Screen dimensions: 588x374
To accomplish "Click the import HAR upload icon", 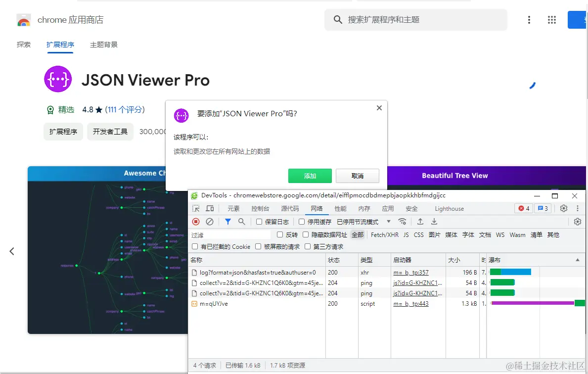I will pyautogui.click(x=420, y=222).
